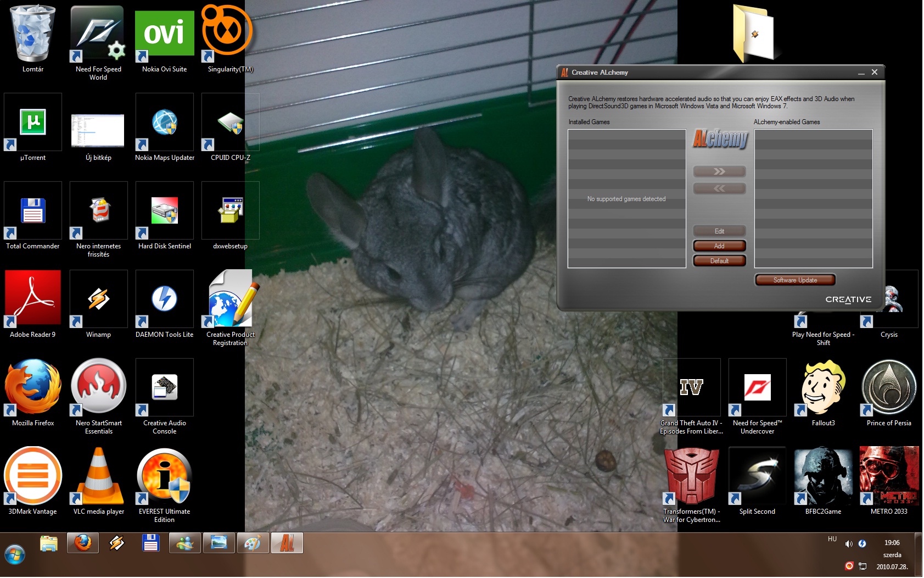924x578 pixels.
Task: Click the Creative ALchemy taskbar button
Action: 287,543
